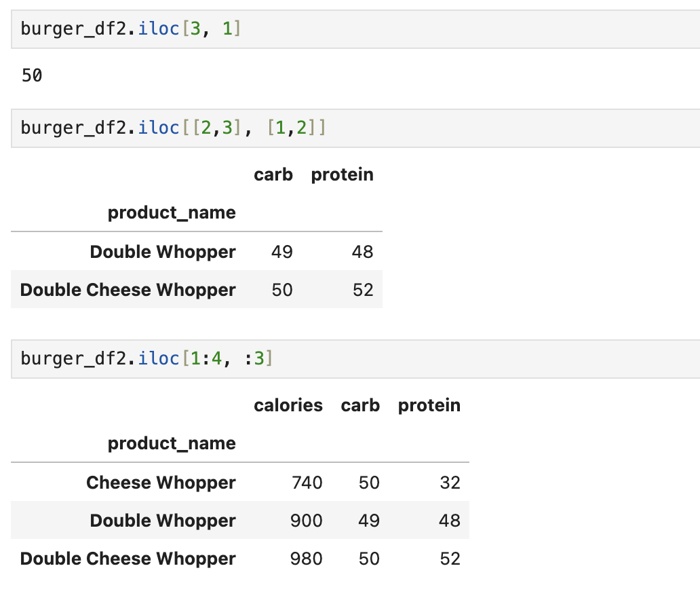Click the output value 50 under first cell
Image resolution: width=700 pixels, height=600 pixels.
click(32, 75)
